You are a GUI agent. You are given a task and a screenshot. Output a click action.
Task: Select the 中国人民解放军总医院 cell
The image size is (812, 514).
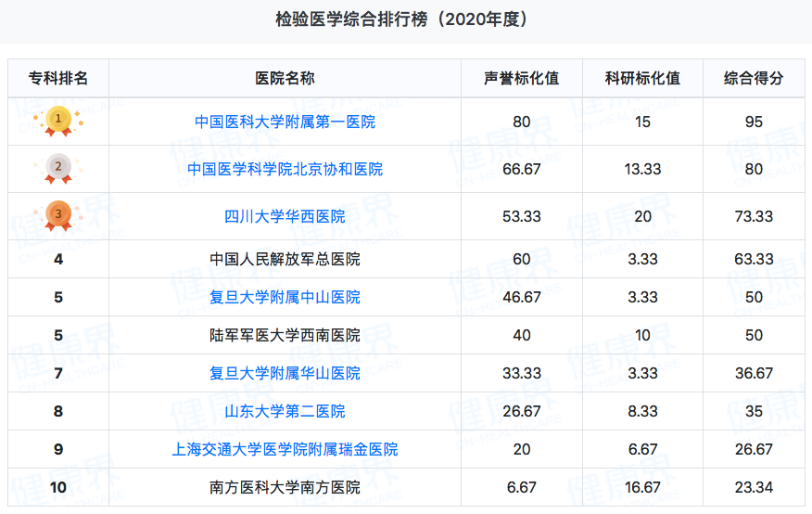285,259
